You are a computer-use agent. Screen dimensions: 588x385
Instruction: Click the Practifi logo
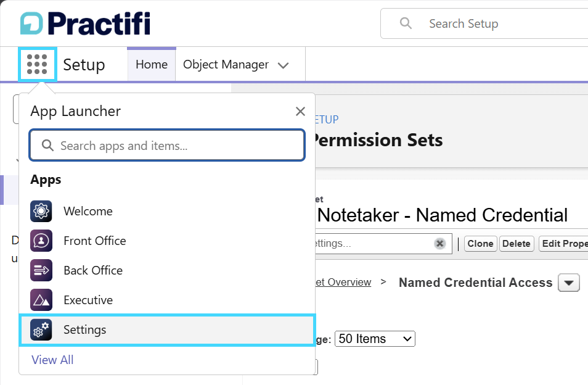point(85,23)
